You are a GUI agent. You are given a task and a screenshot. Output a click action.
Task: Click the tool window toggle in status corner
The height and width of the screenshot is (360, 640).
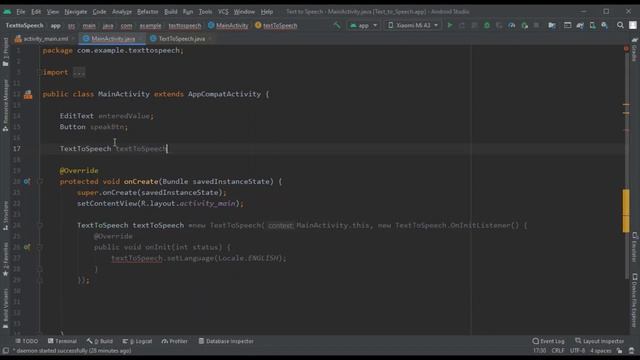point(5,351)
